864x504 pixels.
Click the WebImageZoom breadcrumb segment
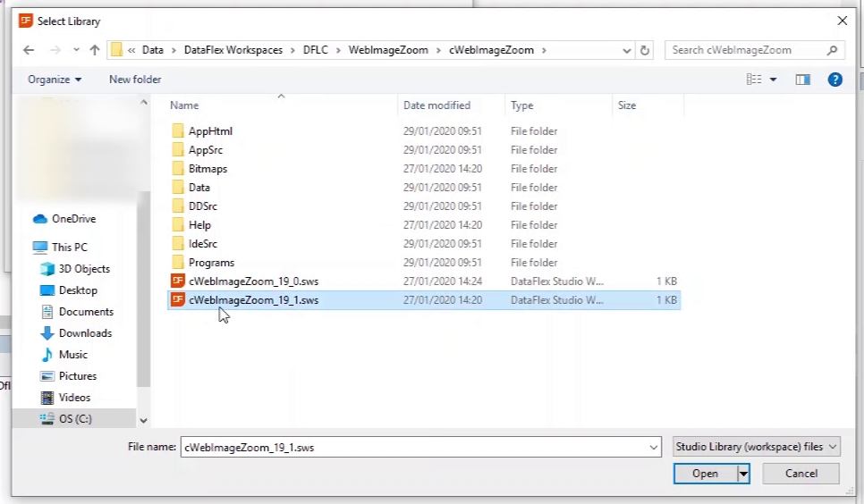pyautogui.click(x=398, y=50)
